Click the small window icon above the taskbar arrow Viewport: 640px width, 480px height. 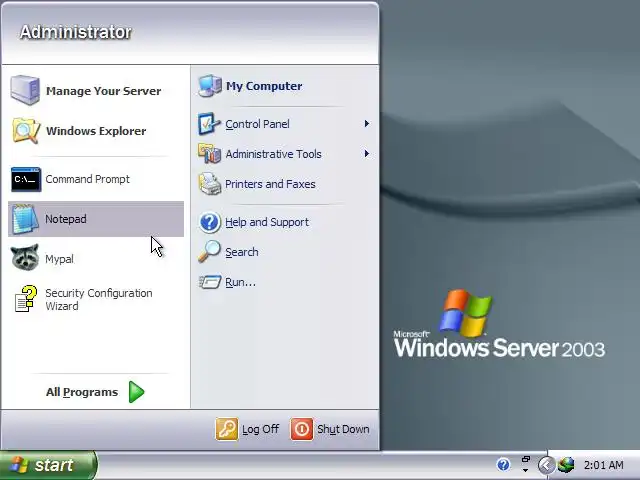525,460
